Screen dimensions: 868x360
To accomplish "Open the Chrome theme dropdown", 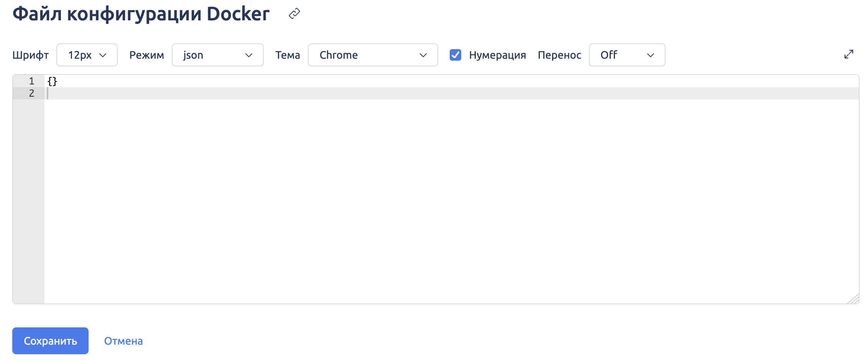I will coord(373,55).
